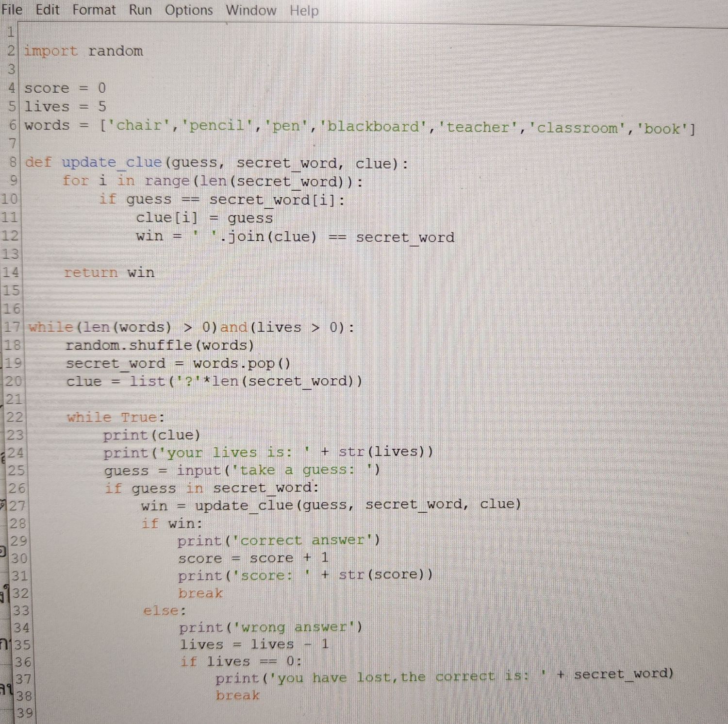Click line number 17 in the gutter
This screenshot has width=728, height=724.
click(12, 327)
